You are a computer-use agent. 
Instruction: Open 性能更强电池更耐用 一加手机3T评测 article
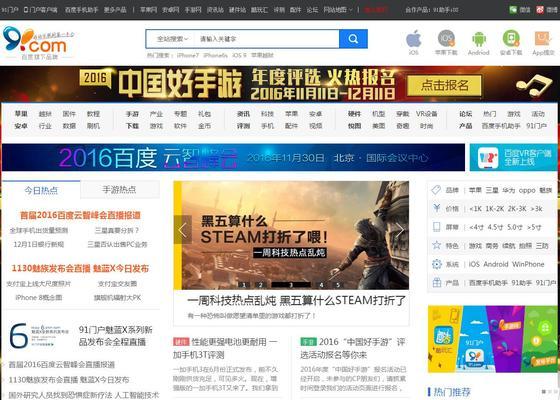click(225, 348)
